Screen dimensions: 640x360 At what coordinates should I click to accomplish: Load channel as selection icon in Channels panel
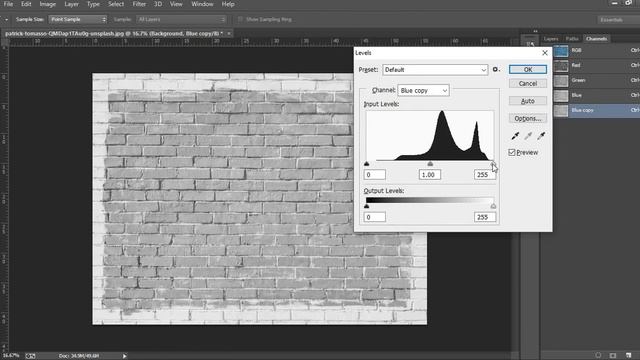pyautogui.click(x=598, y=356)
